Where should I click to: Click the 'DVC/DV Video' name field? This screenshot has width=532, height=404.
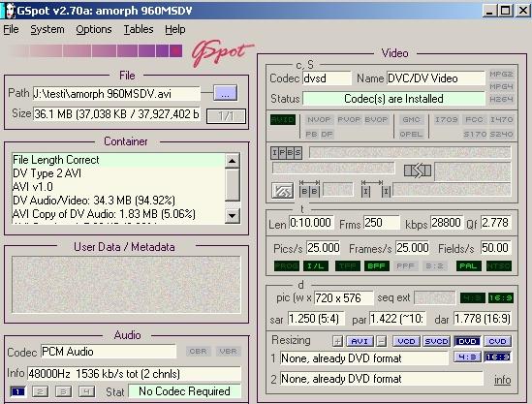click(436, 78)
